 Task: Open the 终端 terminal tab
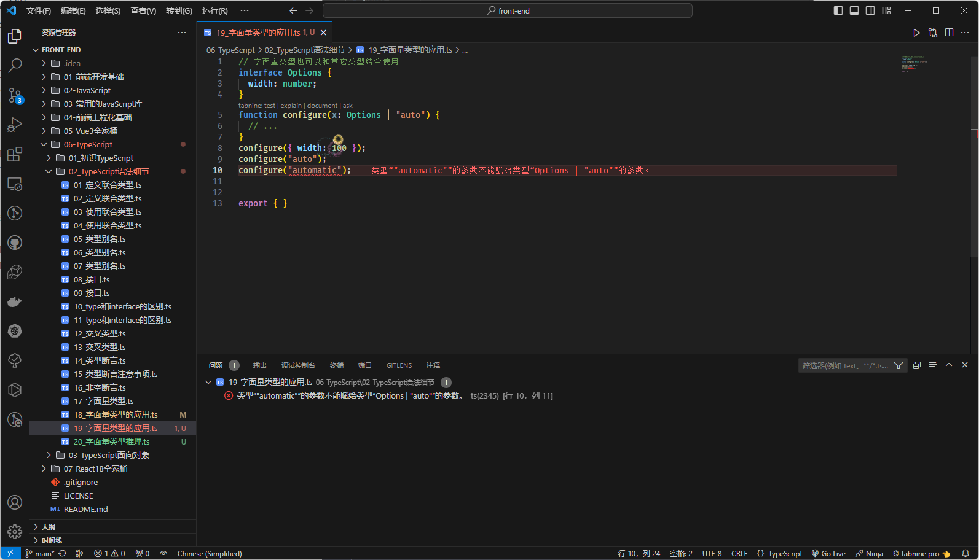(x=337, y=365)
